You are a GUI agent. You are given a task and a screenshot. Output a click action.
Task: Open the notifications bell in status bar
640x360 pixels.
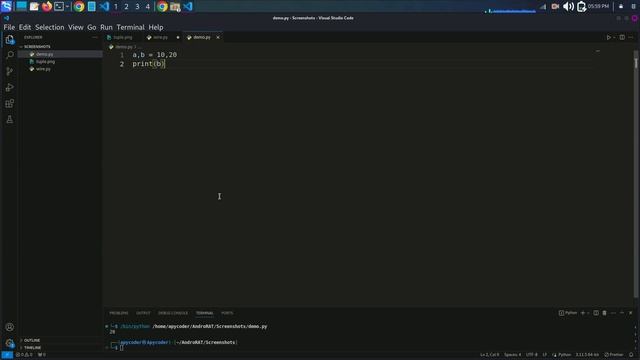[x=631, y=355]
